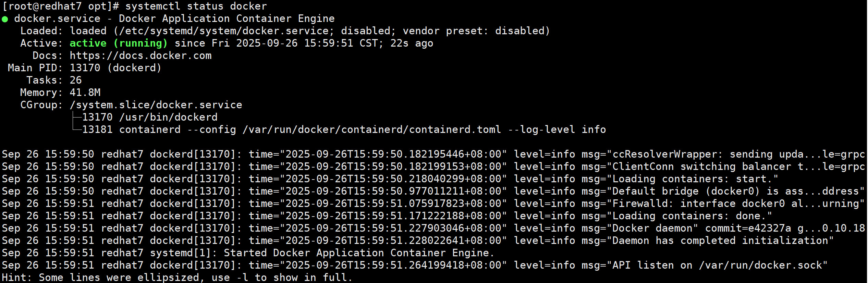Image resolution: width=868 pixels, height=283 pixels.
Task: Select the containerd --config process tree entry
Action: pos(344,130)
